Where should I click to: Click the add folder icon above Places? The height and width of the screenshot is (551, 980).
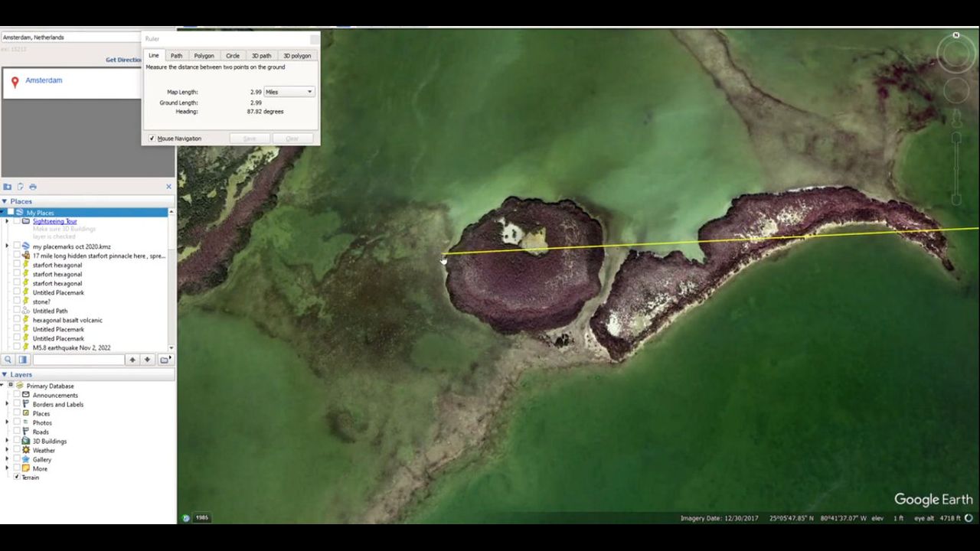click(8, 187)
